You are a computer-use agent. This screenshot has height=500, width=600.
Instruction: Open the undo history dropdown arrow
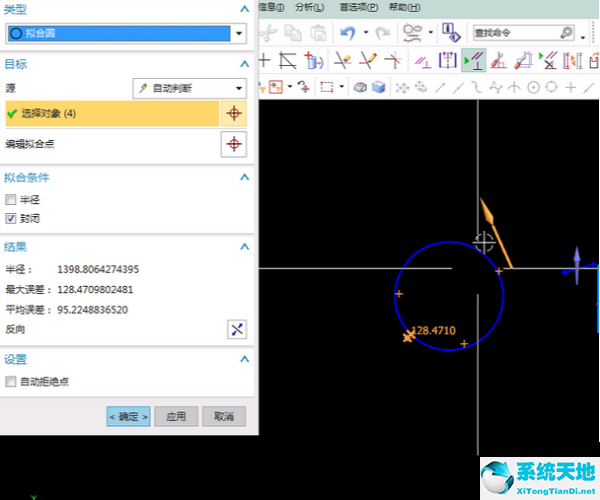366,33
